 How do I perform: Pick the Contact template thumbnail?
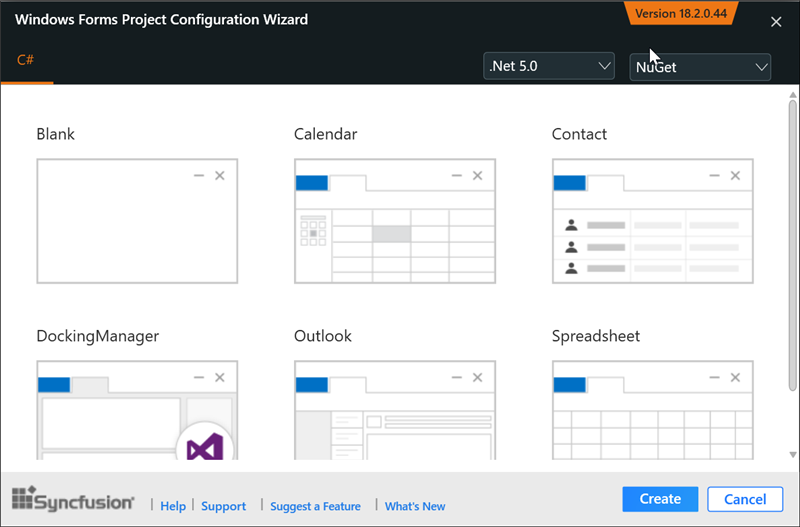pyautogui.click(x=653, y=221)
